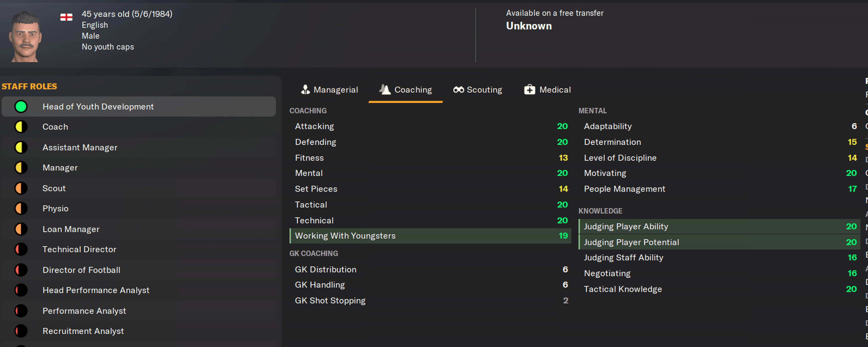The width and height of the screenshot is (868, 347).
Task: Click the Working With Youngsters attribute row
Action: 430,236
